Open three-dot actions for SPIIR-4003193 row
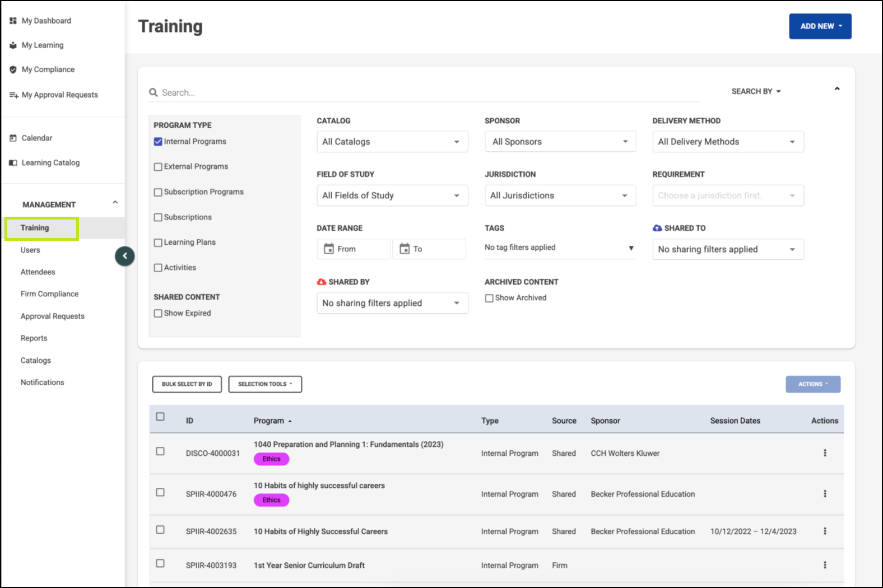 point(824,565)
